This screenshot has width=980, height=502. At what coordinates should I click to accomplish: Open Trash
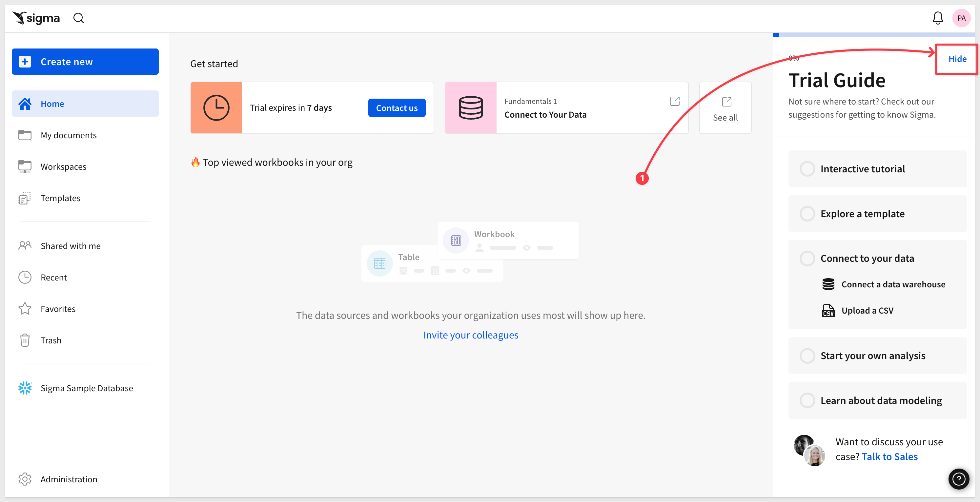click(85, 340)
